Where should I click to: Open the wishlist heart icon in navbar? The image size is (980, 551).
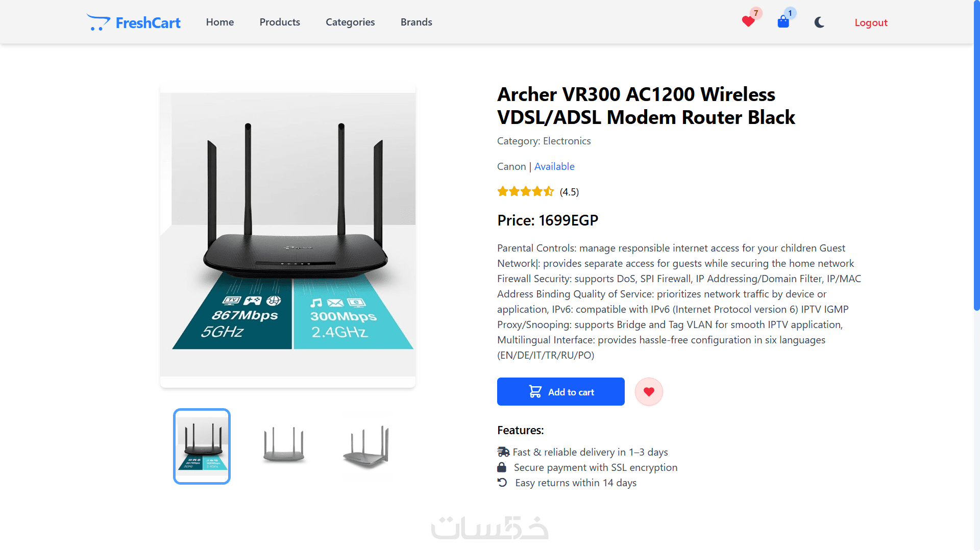pyautogui.click(x=748, y=21)
